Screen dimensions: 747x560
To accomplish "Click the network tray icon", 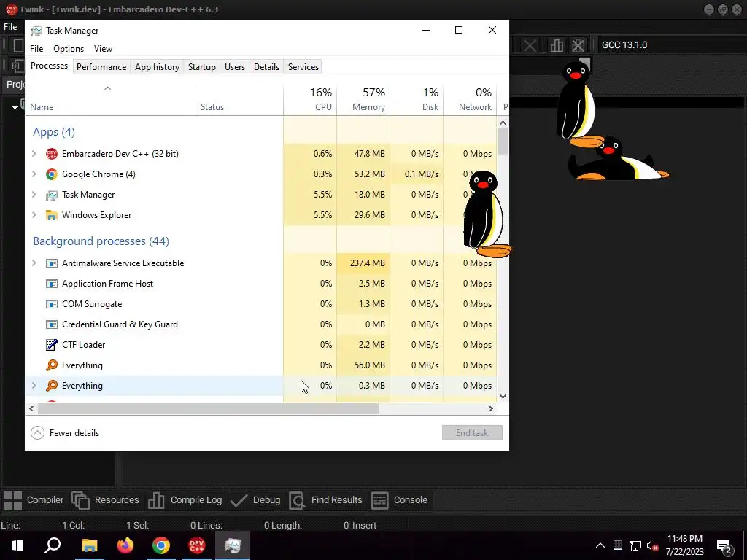I will pos(635,545).
